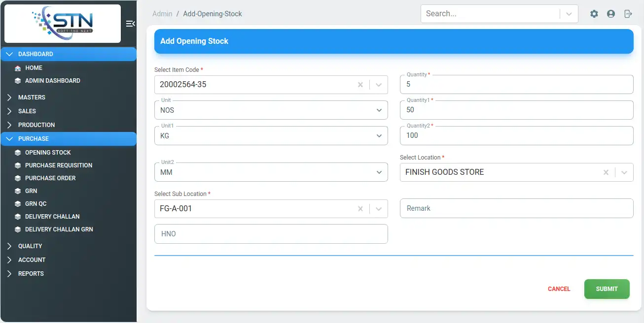Click the Home icon in sidebar

pyautogui.click(x=18, y=68)
